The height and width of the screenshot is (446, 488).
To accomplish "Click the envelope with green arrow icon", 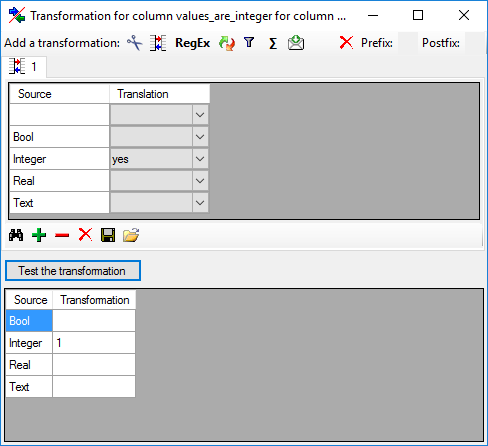I will click(296, 43).
